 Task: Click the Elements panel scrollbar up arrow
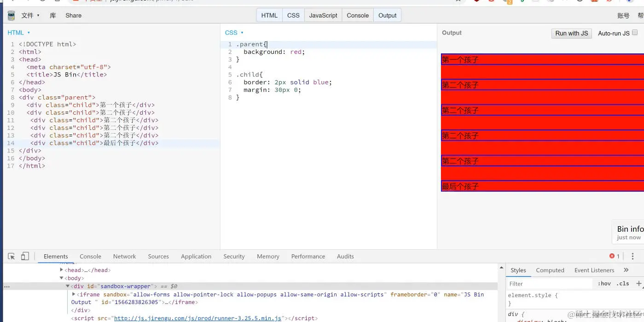tap(501, 267)
